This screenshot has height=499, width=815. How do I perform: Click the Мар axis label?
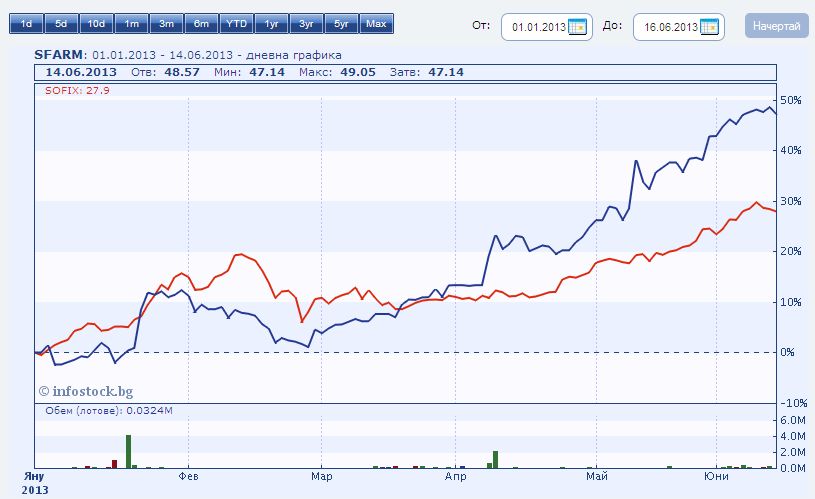pos(321,476)
